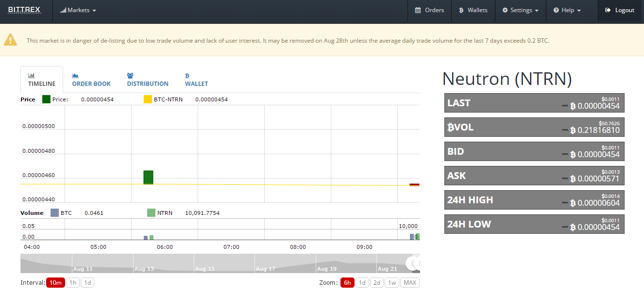Click the BITTREX logo
This screenshot has width=644, height=293.
(x=24, y=10)
